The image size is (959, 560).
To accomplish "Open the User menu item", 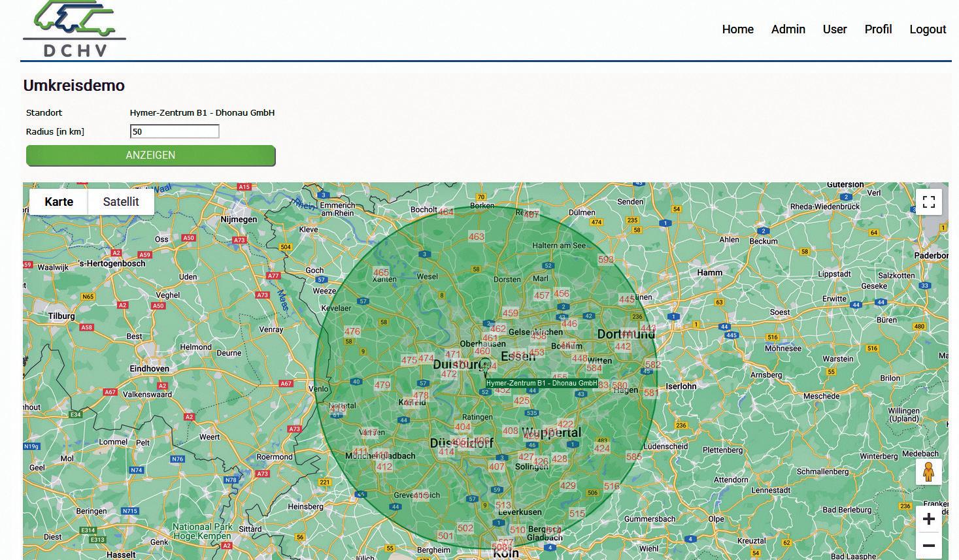I will pyautogui.click(x=835, y=29).
